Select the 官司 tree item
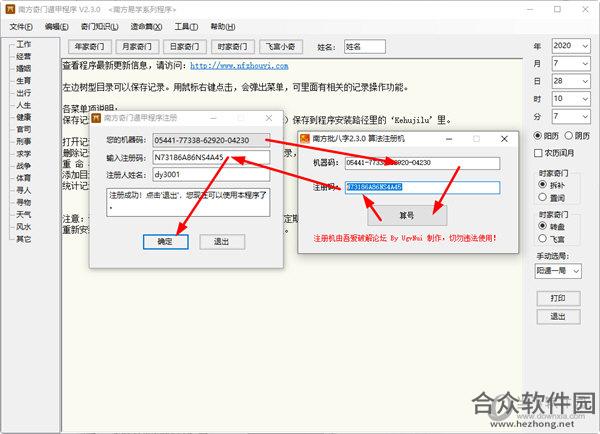The image size is (600, 434). pyautogui.click(x=24, y=129)
